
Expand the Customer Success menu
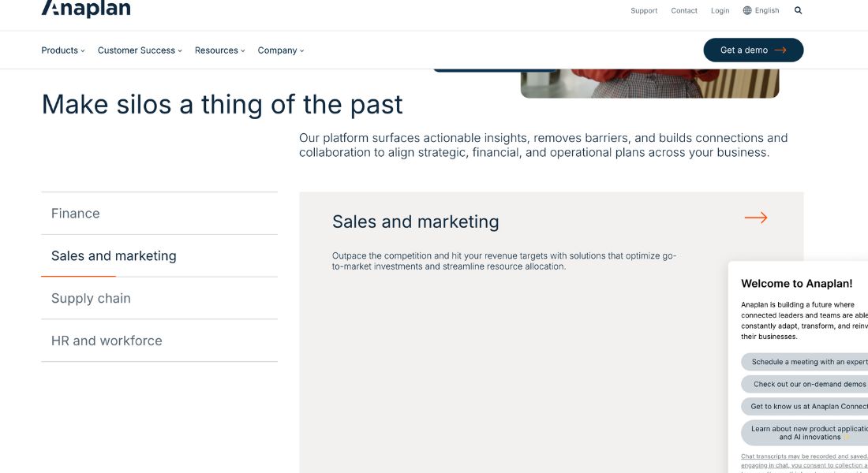[x=140, y=50]
